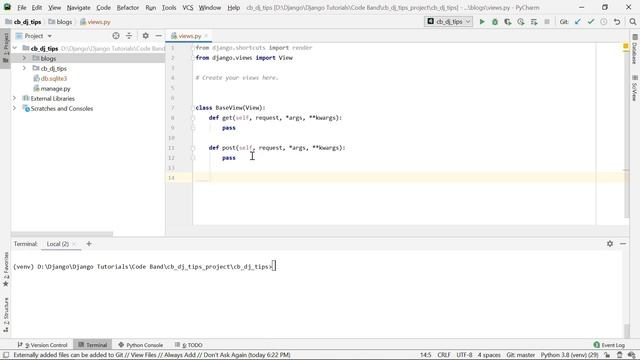Close the Local (2) terminal tab
This screenshot has width=640, height=360.
74,244
